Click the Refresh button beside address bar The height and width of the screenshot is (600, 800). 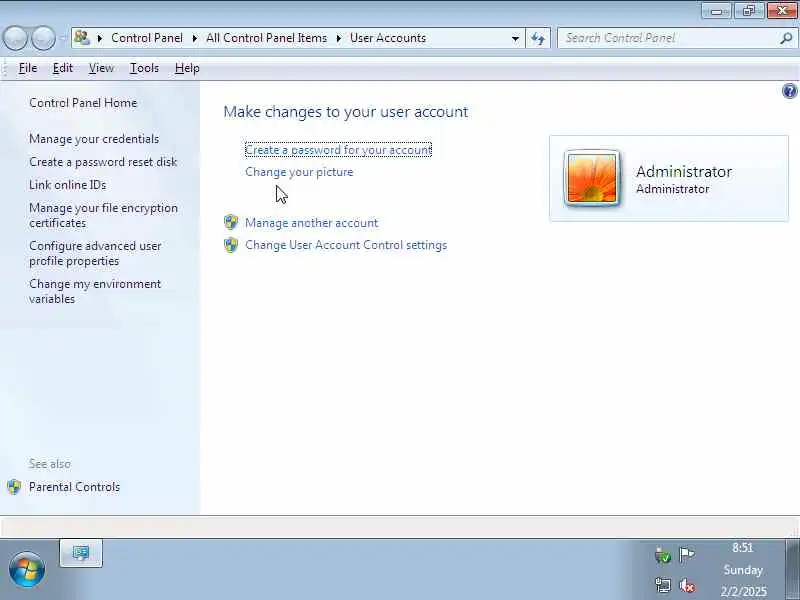pos(538,38)
